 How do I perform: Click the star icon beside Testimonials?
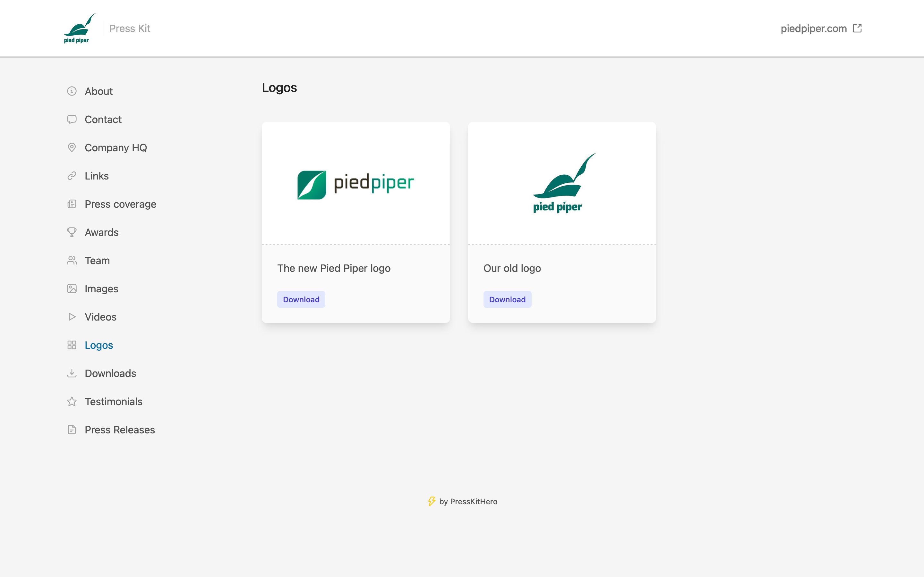tap(72, 401)
